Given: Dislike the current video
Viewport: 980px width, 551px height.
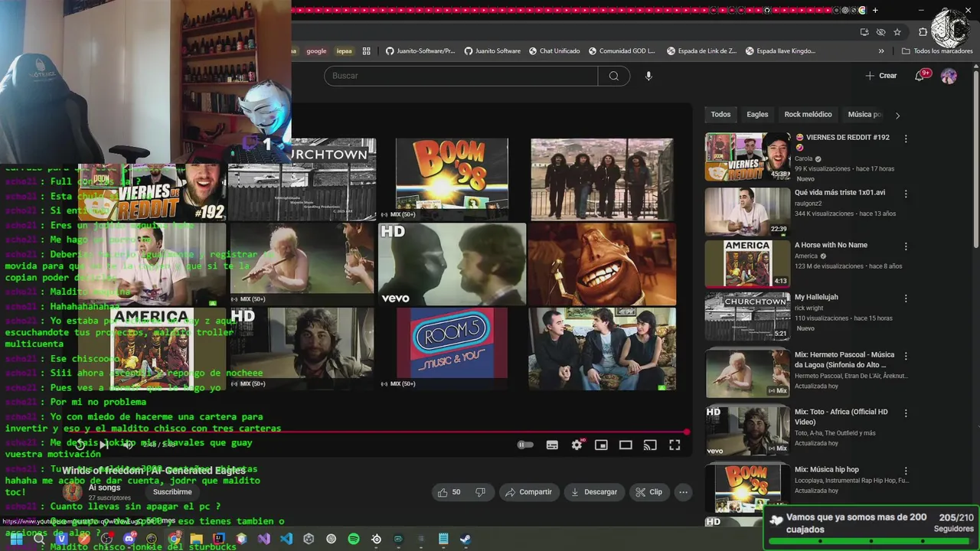Looking at the screenshot, I should click(481, 492).
